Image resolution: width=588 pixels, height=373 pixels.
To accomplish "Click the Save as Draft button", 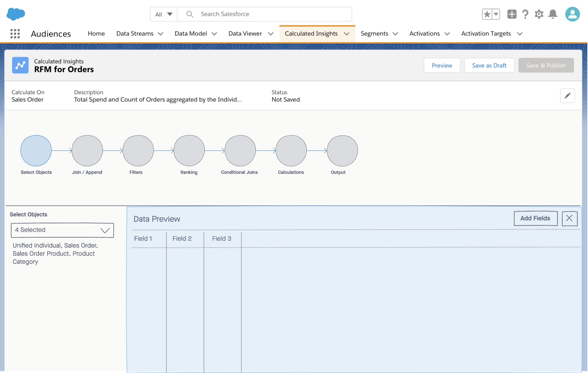I will click(489, 65).
